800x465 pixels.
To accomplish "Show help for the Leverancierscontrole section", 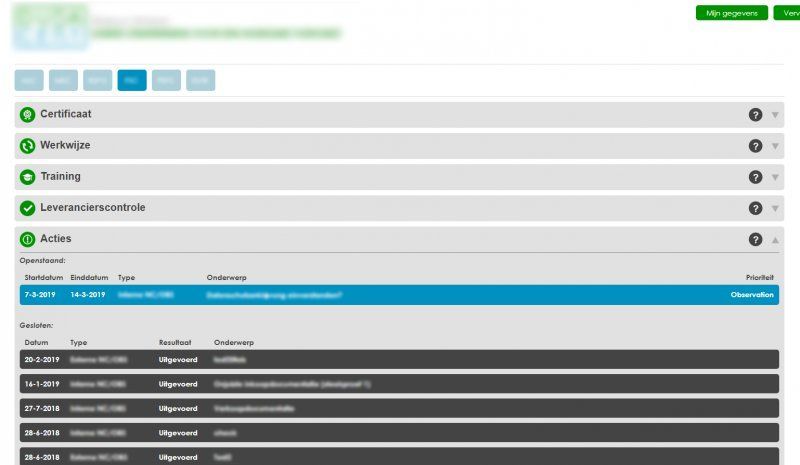I will pos(755,208).
